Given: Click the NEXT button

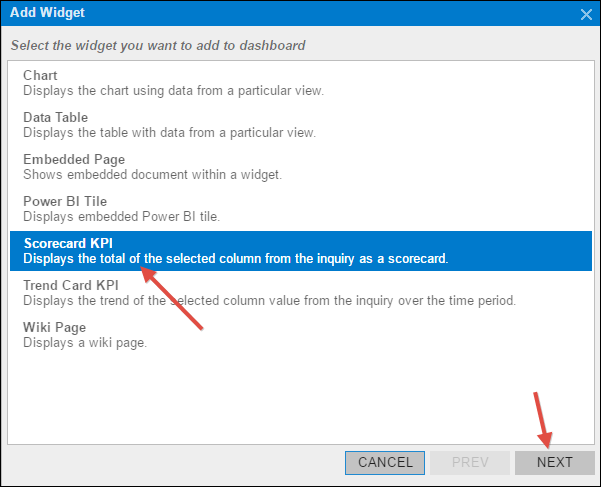Looking at the screenshot, I should [554, 462].
